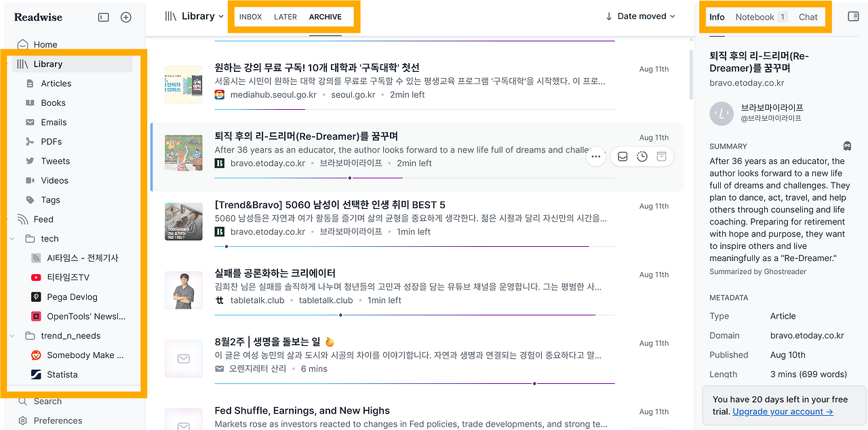Click the Published value Aug 10th
This screenshot has height=430, width=868.
click(788, 355)
